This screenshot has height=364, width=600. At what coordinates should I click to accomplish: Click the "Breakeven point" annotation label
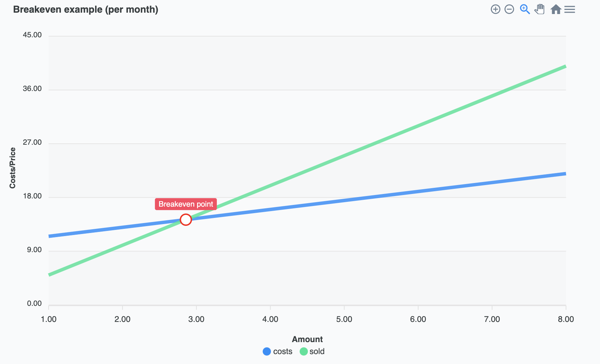coord(186,204)
